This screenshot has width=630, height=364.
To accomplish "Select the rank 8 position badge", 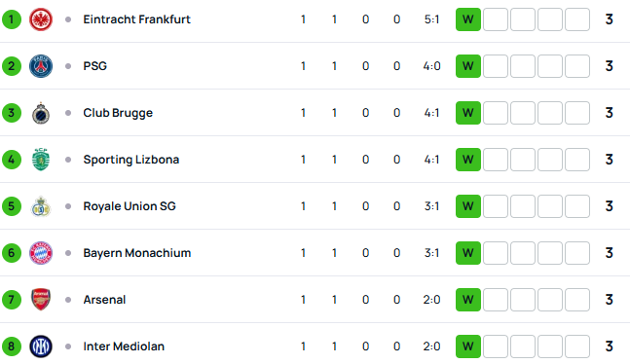I will [x=12, y=346].
